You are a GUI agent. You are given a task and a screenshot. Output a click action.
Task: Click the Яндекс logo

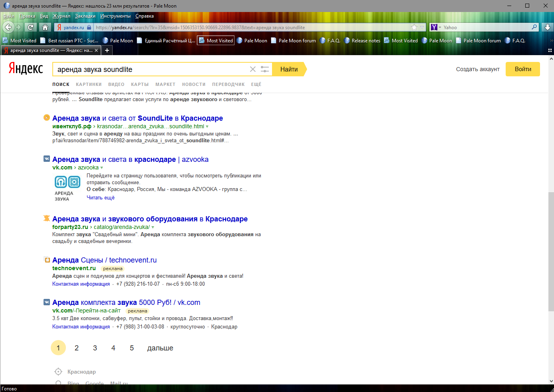[x=26, y=68]
